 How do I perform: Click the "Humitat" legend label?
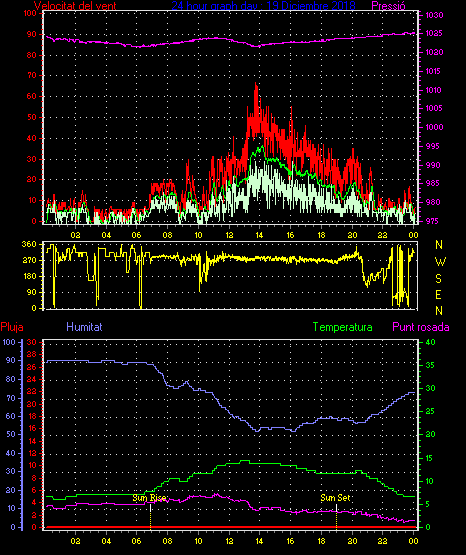pos(84,327)
